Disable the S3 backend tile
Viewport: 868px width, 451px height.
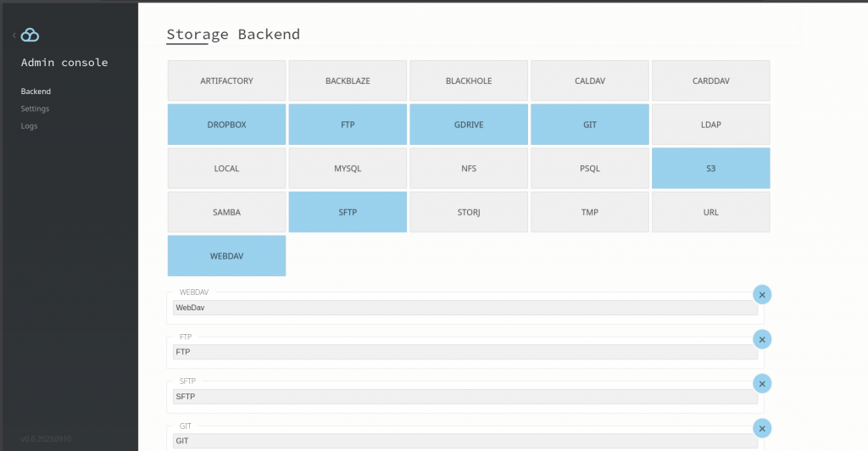(711, 168)
